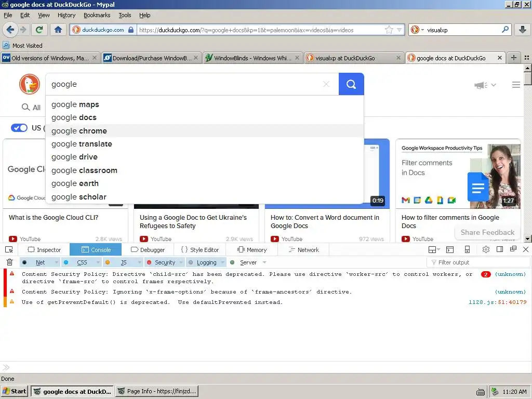The image size is (532, 399).
Task: Click the keyboard icon in system tray
Action: [x=481, y=392]
